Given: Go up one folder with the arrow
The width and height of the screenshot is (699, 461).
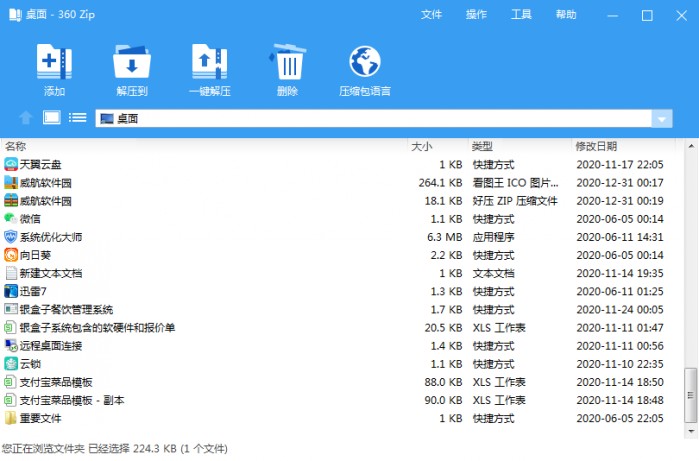Looking at the screenshot, I should pyautogui.click(x=26, y=118).
